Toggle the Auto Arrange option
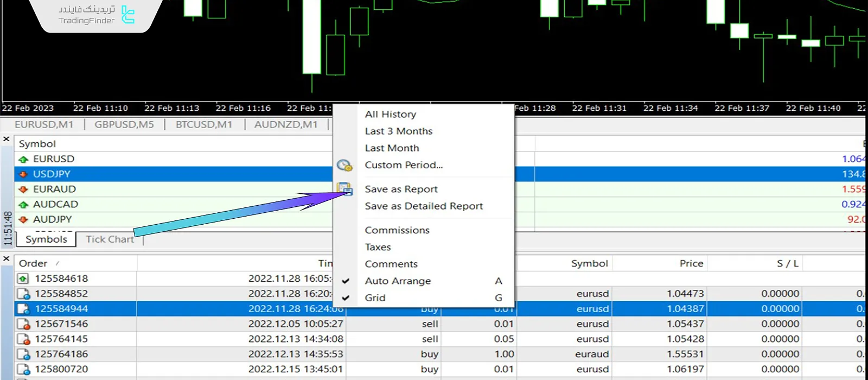Screen dimensions: 868x380 (x=398, y=281)
